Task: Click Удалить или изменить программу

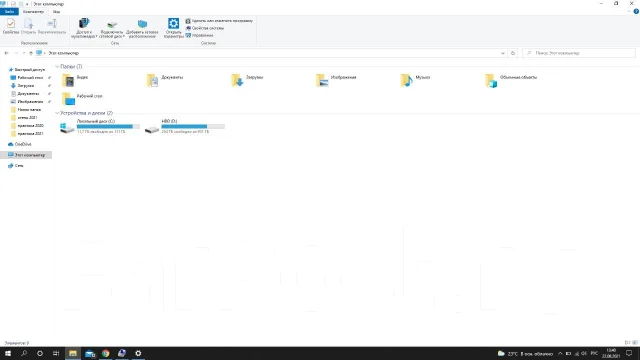Action: (x=219, y=21)
